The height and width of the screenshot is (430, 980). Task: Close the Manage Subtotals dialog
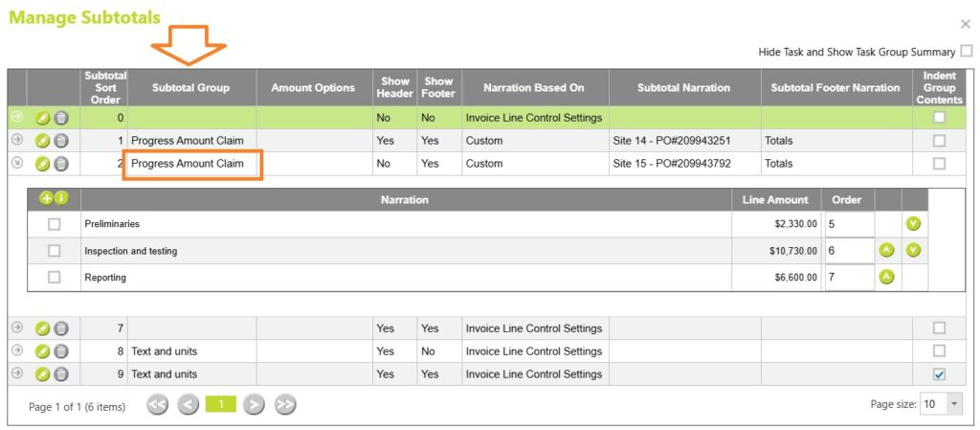coord(965,24)
